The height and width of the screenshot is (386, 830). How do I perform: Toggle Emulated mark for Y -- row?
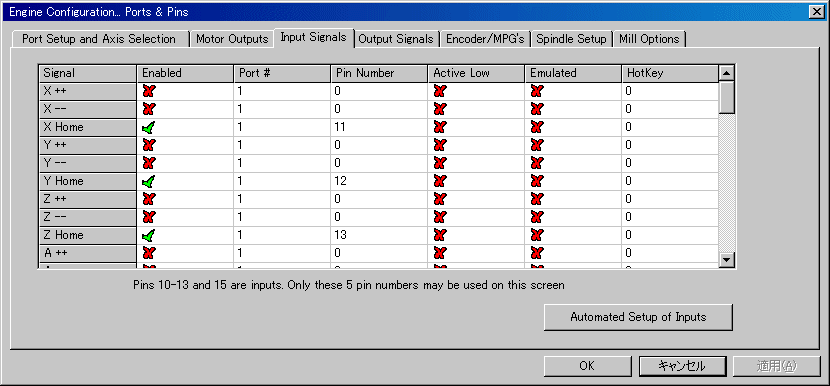pyautogui.click(x=537, y=163)
